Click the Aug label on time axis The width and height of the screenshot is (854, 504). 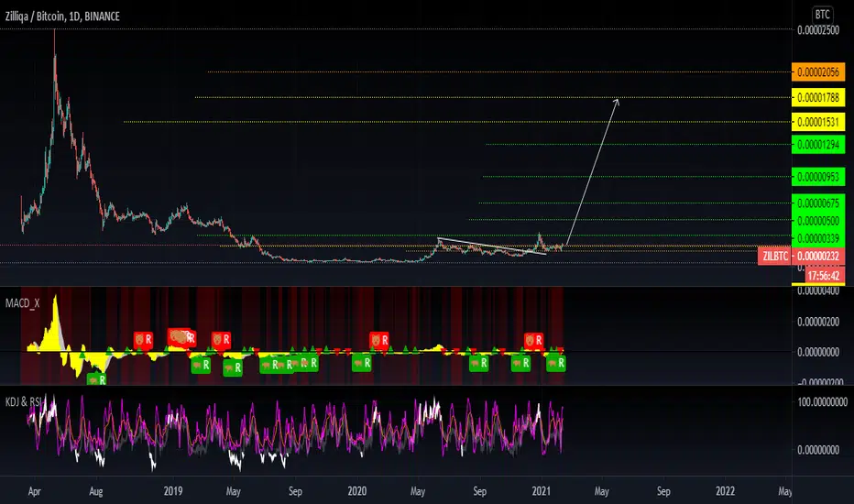pyautogui.click(x=96, y=491)
